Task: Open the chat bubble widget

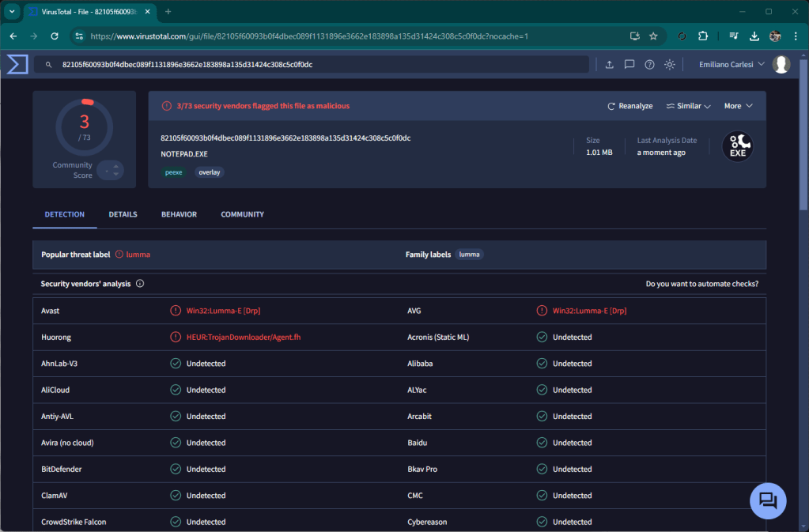Action: click(767, 500)
